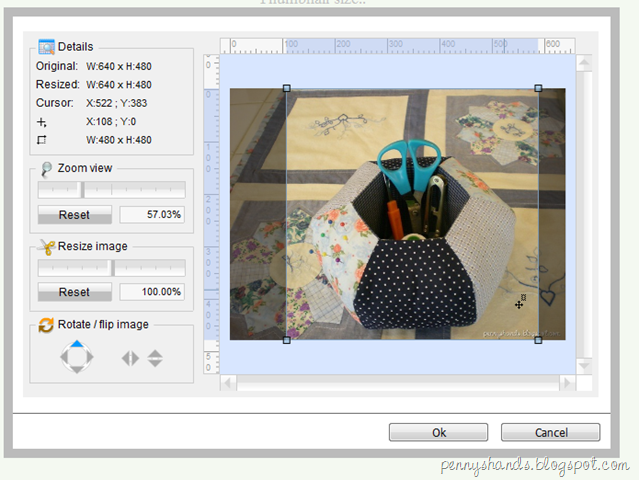The width and height of the screenshot is (639, 480).
Task: Click the bottom-right crop selection handle
Action: click(x=538, y=340)
